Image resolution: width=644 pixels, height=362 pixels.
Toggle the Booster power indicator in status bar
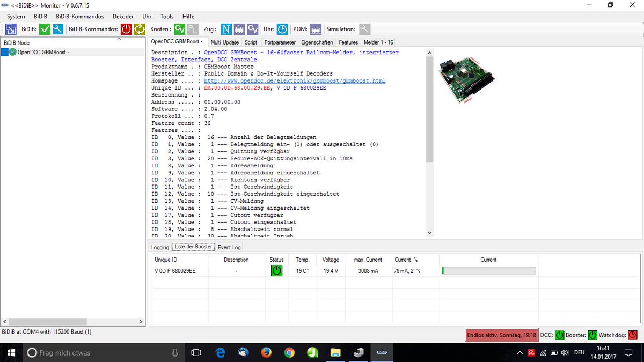(x=592, y=335)
